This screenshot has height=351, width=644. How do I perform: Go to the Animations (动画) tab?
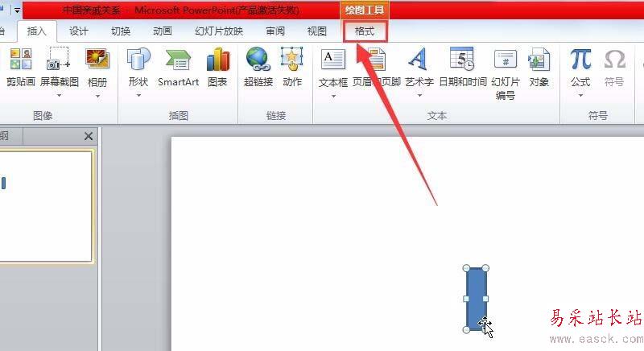[x=163, y=31]
